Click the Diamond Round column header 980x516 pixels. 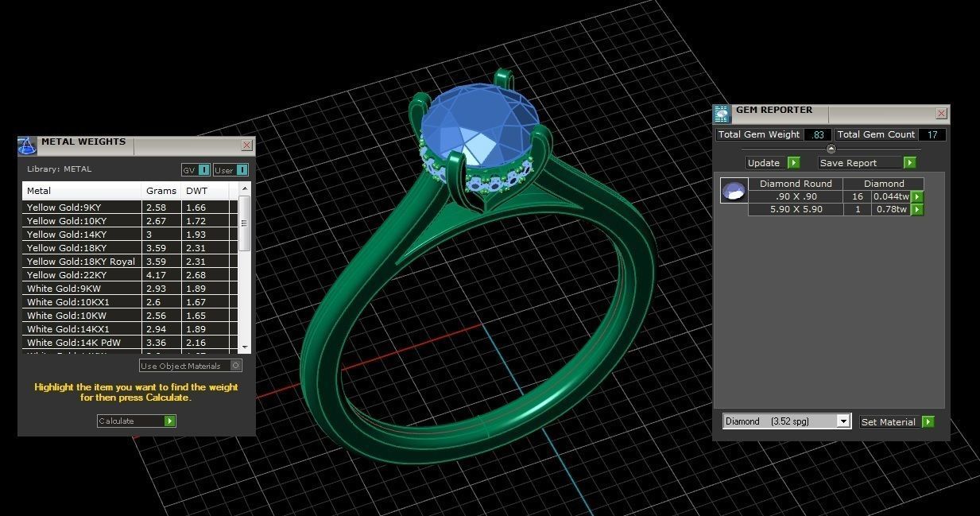pos(796,184)
